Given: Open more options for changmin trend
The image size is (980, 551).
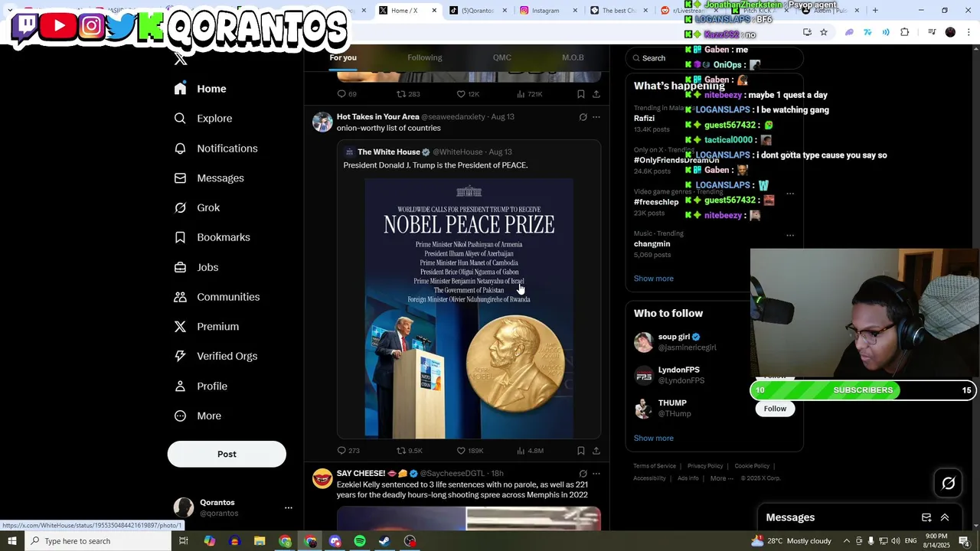Looking at the screenshot, I should point(790,235).
